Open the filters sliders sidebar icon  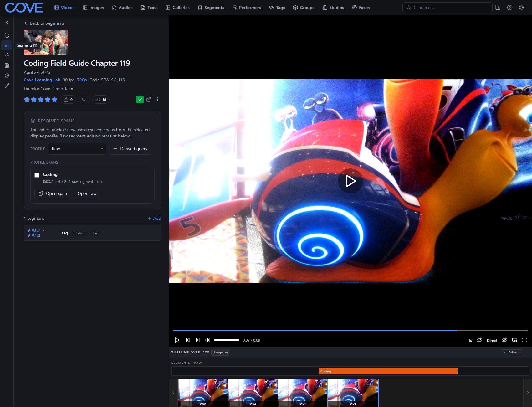click(x=7, y=55)
